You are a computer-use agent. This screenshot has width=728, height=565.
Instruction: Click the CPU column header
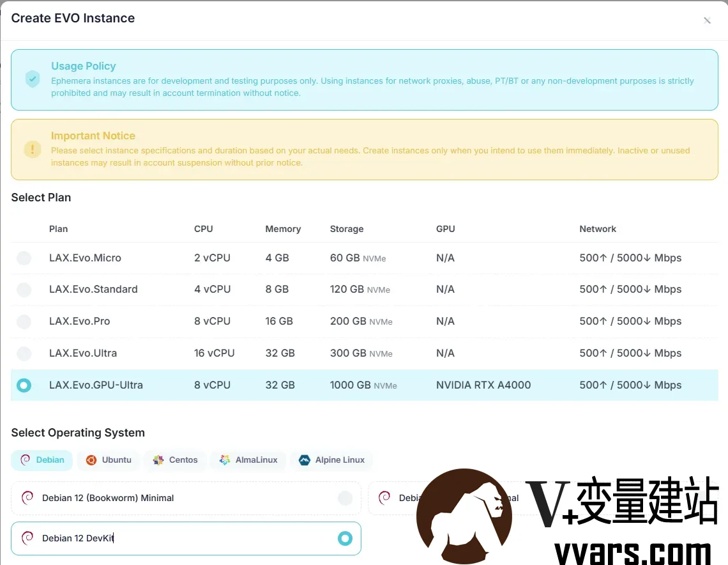click(203, 229)
